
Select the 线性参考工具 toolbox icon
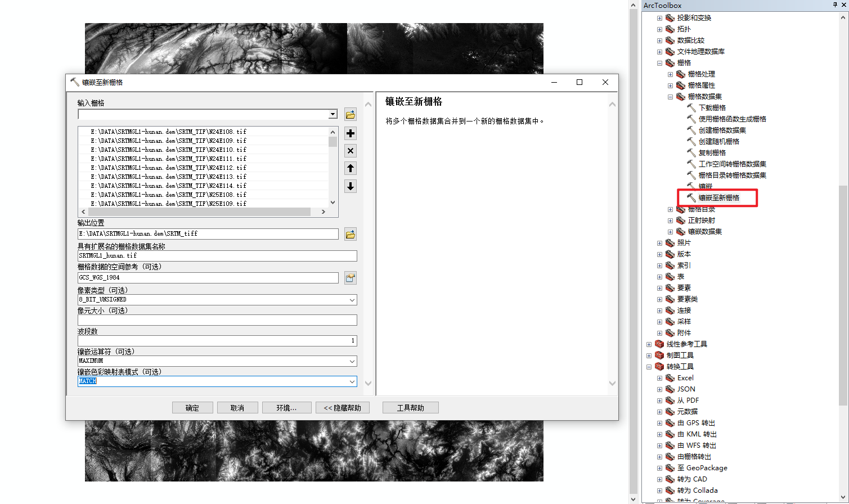[x=659, y=344]
